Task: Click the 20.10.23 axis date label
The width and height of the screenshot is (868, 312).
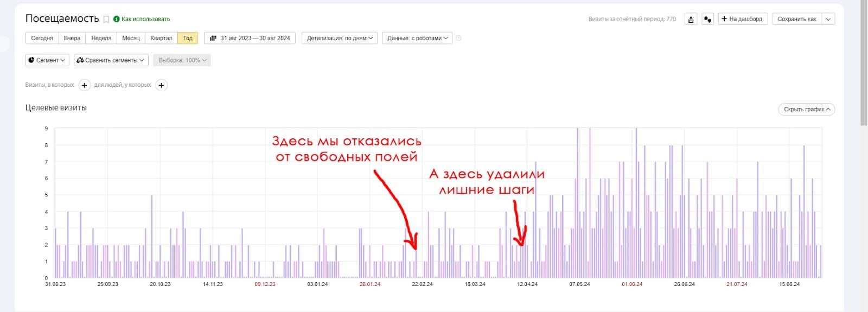Action: pos(160,284)
